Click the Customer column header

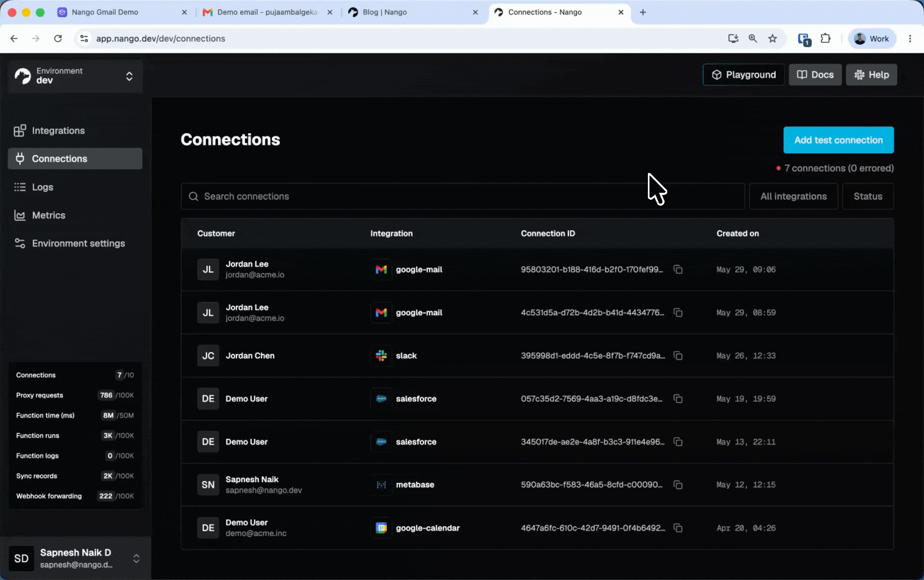tap(216, 234)
